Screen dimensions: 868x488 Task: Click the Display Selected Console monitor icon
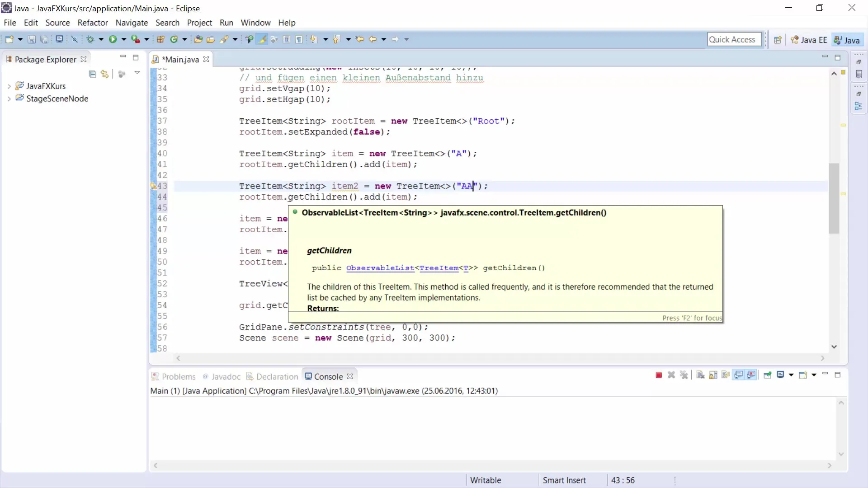tap(780, 375)
